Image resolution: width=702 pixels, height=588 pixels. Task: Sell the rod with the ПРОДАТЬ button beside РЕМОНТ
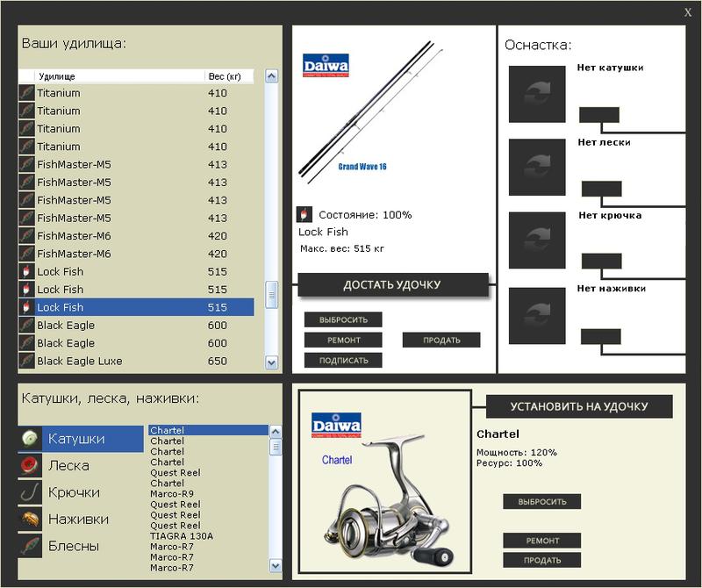tap(441, 340)
